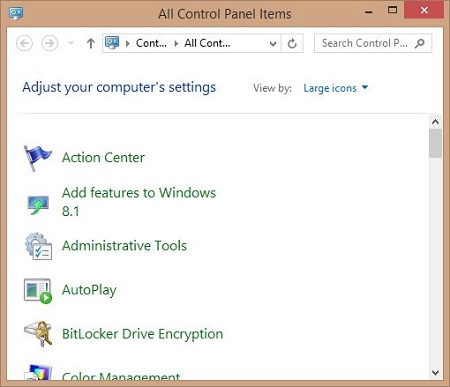Open the BitLocker padlock icon
Image resolution: width=450 pixels, height=387 pixels.
pos(38,334)
